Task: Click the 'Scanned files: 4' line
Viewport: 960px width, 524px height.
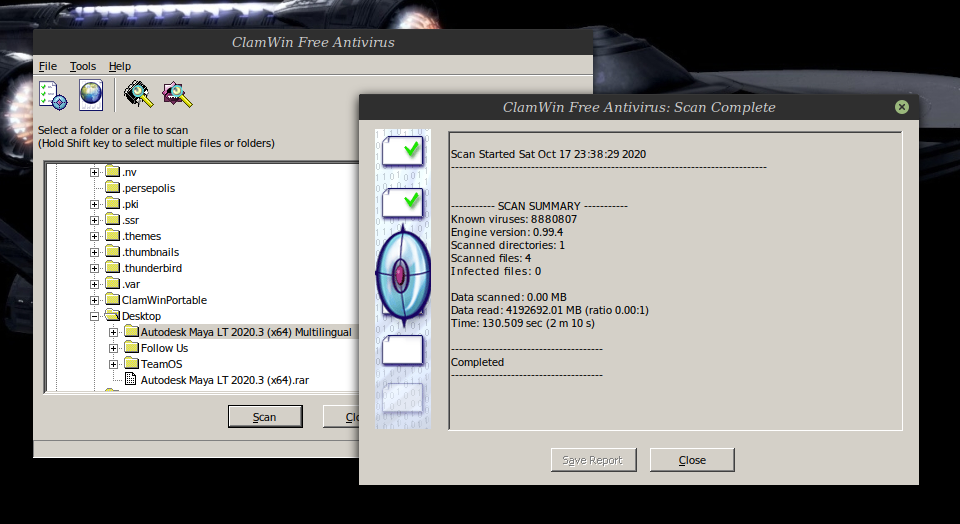Action: tap(491, 258)
